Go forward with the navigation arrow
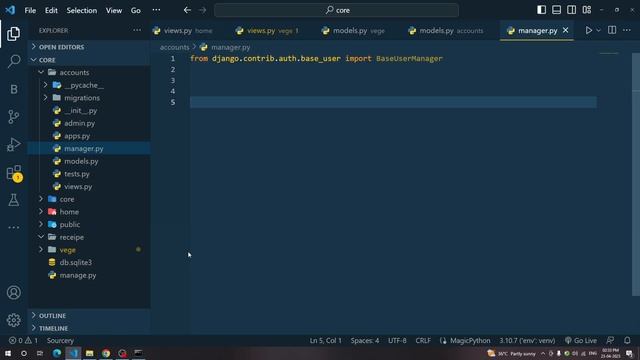 [x=203, y=10]
